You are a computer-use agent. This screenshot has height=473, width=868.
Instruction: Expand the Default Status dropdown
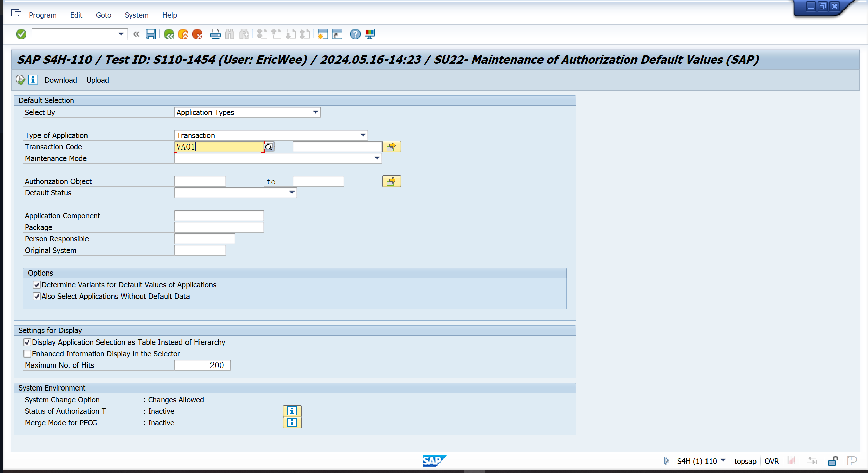[292, 192]
